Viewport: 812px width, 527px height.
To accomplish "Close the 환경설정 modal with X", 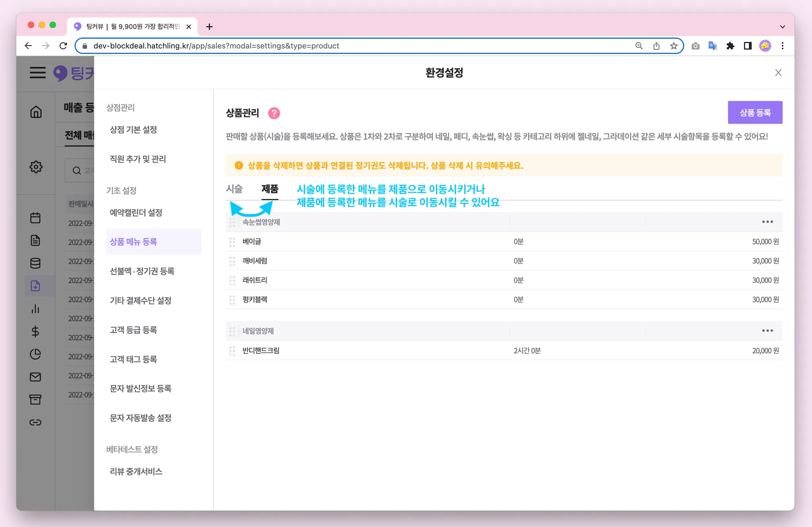I will (x=778, y=73).
